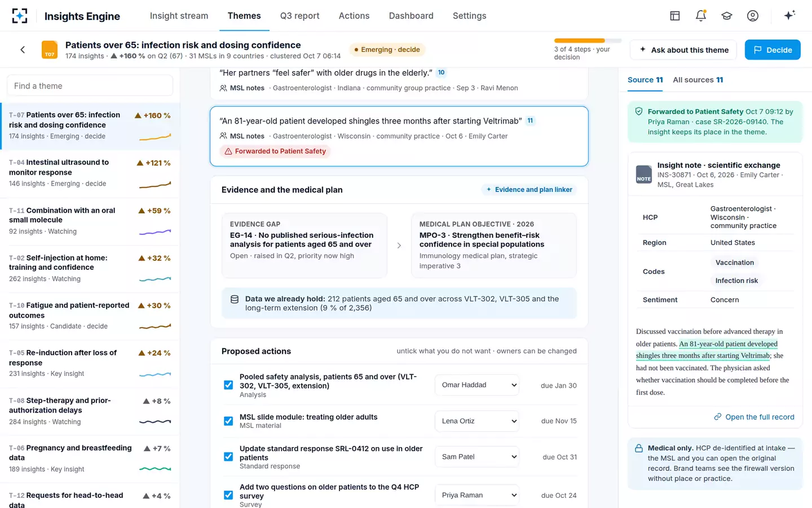This screenshot has height=508, width=812.
Task: Switch to the Insight stream tab
Action: tap(179, 16)
